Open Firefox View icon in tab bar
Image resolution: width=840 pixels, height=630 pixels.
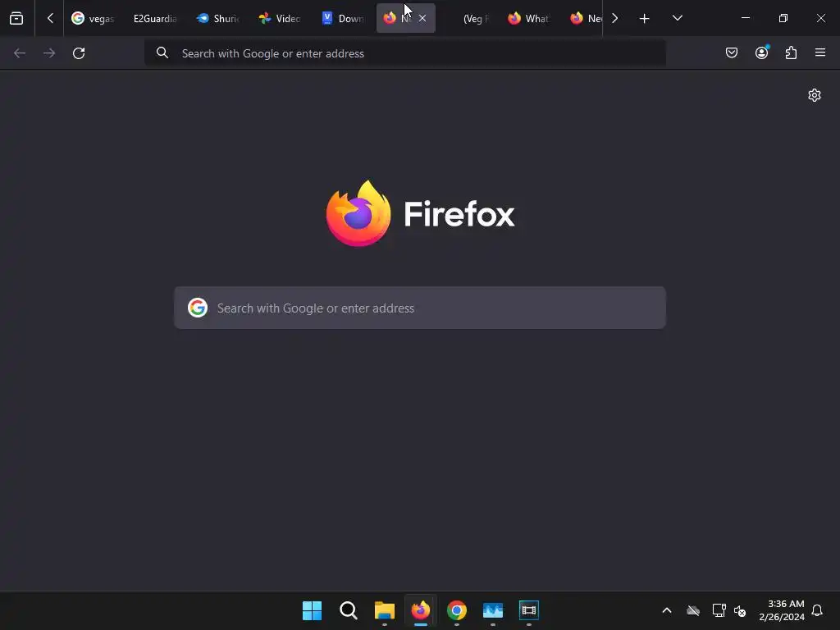point(16,19)
